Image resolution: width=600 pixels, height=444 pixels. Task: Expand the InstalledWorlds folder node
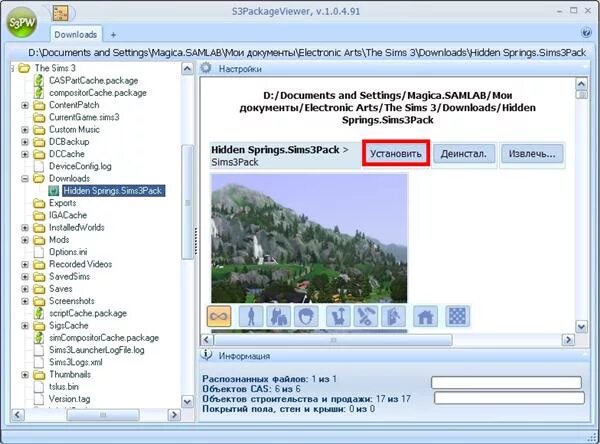click(x=25, y=227)
